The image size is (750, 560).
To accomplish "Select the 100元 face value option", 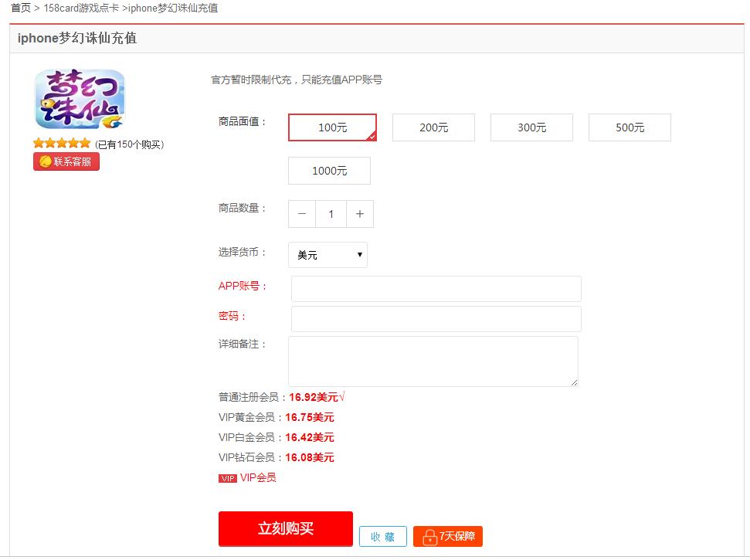I will [332, 127].
